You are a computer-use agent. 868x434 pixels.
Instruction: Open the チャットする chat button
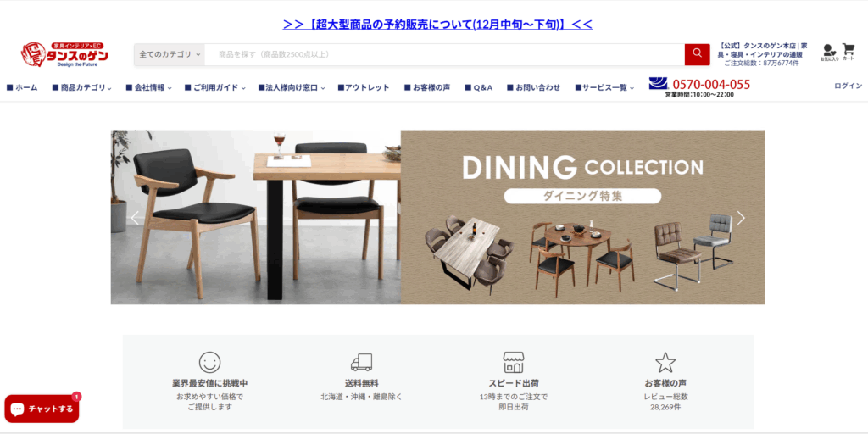tap(42, 409)
